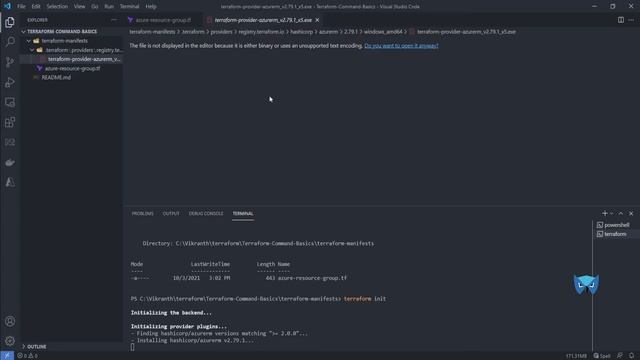Select the terraform-provider-azurerm exe editor tab
Screen dimensions: 640x360
[263, 20]
